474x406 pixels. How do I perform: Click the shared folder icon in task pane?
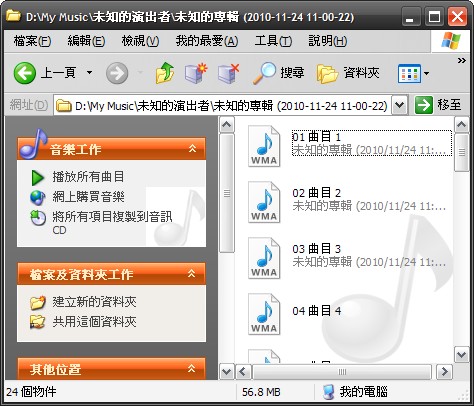pyautogui.click(x=38, y=322)
